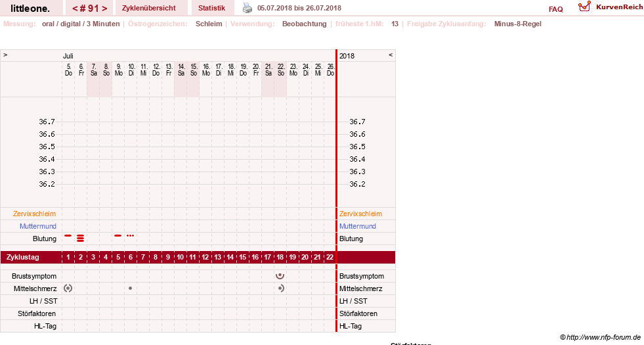Click the right Brustsymptom row label
This screenshot has width=644, height=345.
362,277
